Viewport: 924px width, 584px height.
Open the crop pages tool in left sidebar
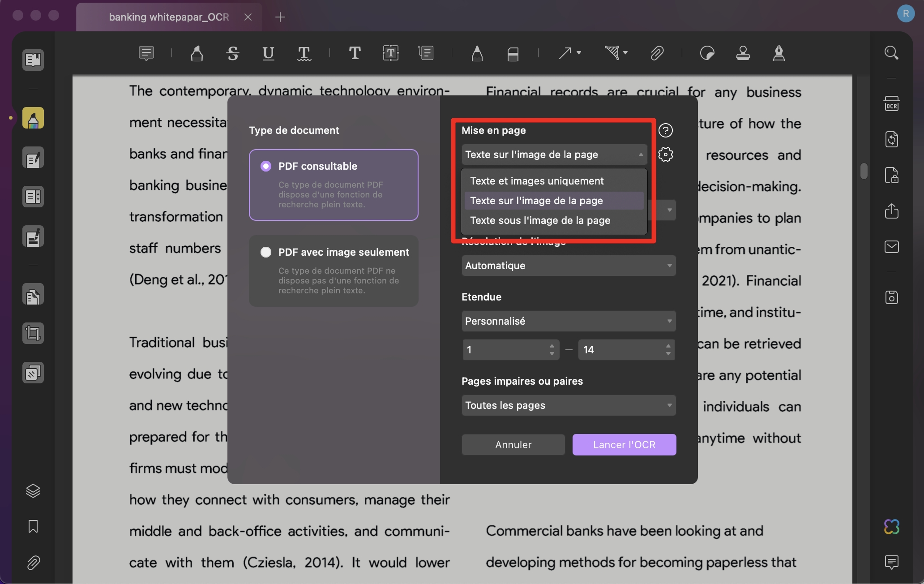pos(33,333)
